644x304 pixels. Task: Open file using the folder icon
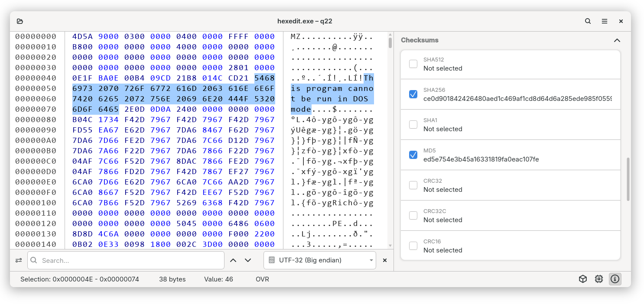click(x=20, y=21)
